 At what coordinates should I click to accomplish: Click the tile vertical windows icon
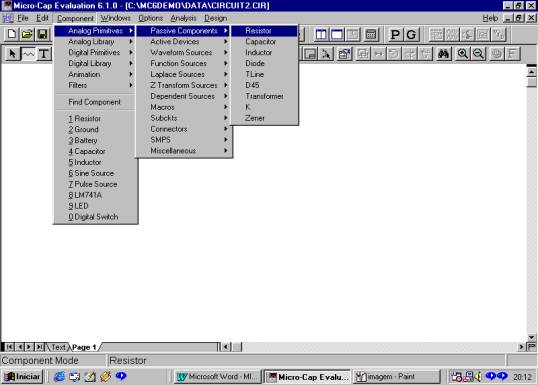[321, 34]
